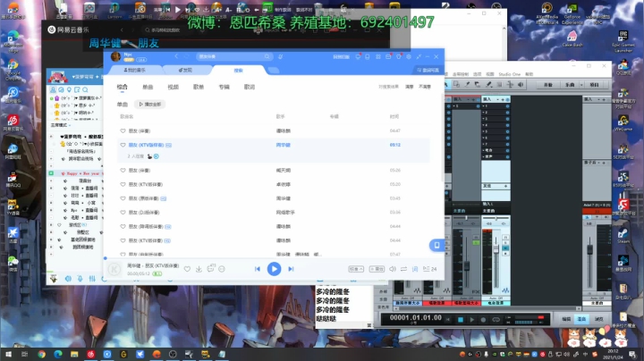The width and height of the screenshot is (644, 361).
Task: Toggle power of insert slot 1 in light-blue channel
Action: click(507, 106)
